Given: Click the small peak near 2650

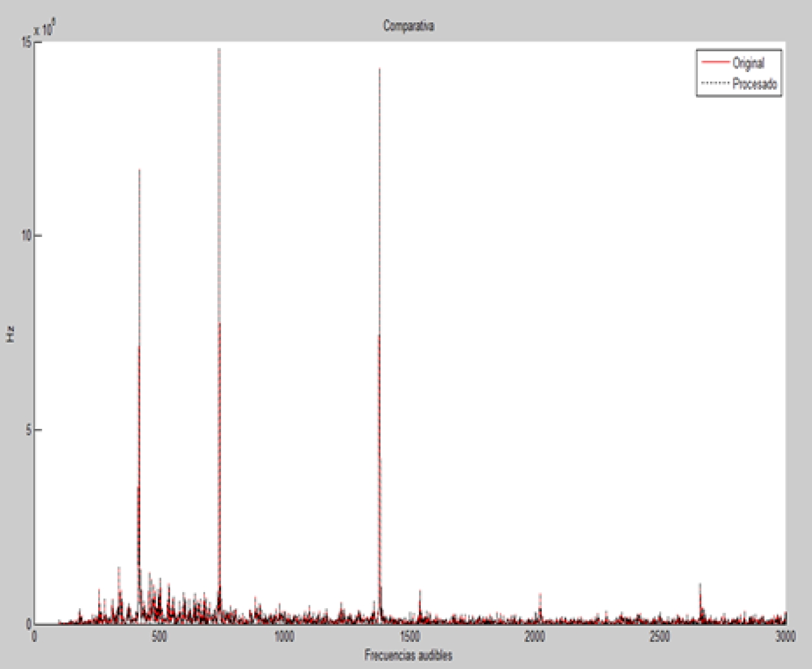Looking at the screenshot, I should [700, 585].
